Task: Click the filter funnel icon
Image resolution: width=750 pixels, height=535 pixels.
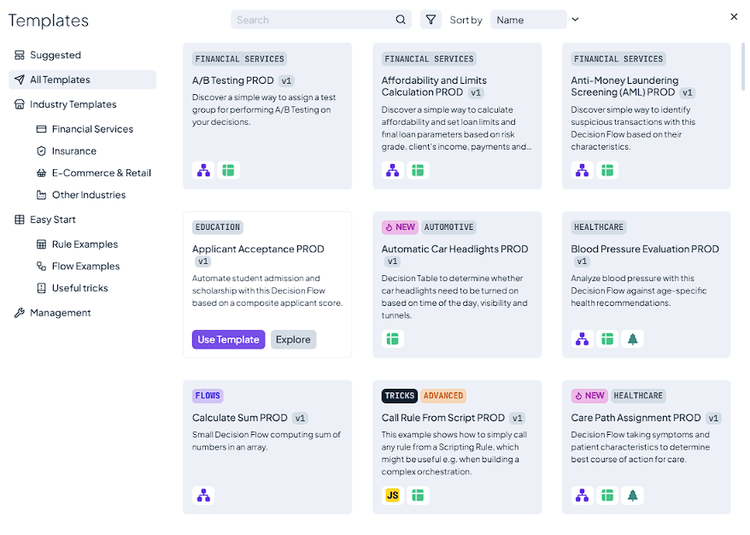Action: (430, 19)
